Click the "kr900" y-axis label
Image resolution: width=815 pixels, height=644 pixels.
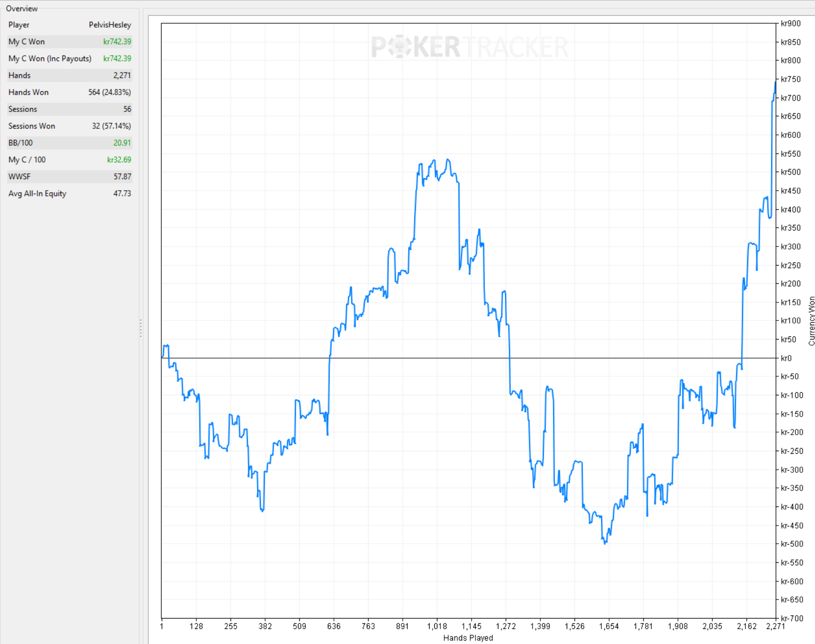pyautogui.click(x=790, y=23)
